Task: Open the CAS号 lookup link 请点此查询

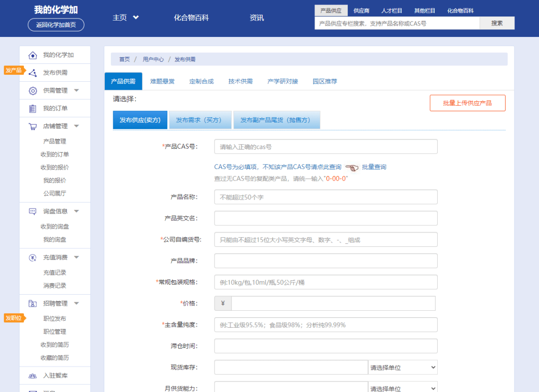Action: click(x=326, y=167)
